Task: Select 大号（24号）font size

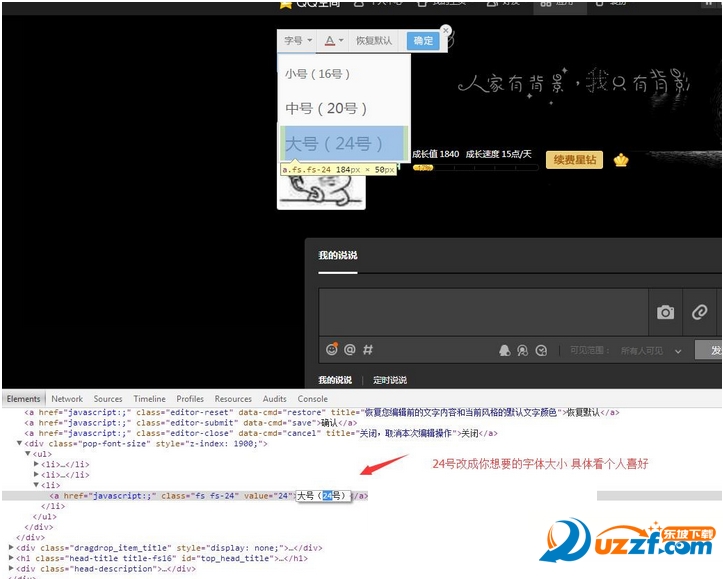Action: tap(344, 143)
